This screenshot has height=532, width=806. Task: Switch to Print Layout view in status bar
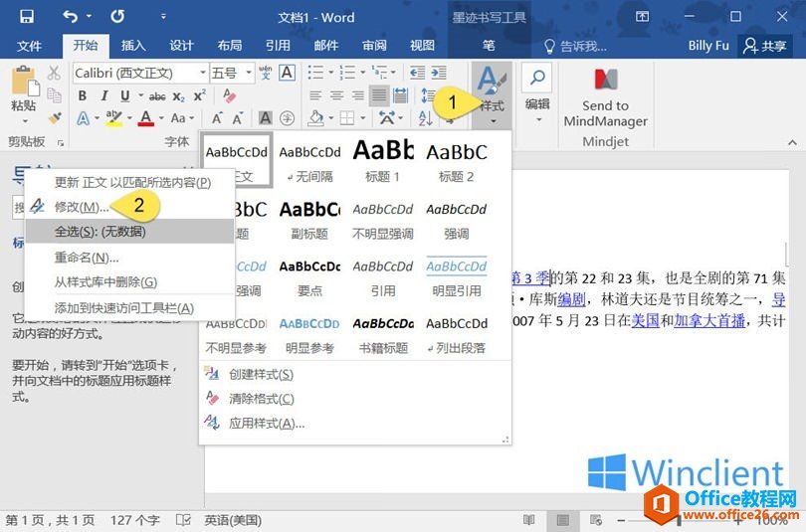563,520
